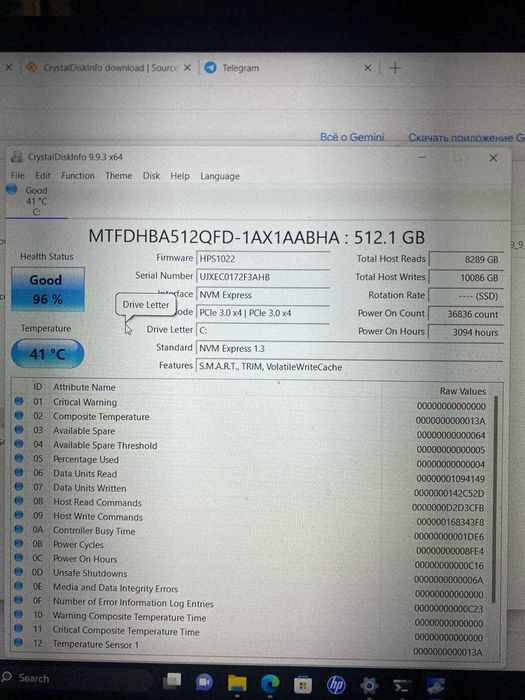Close the Telegram browser tab
Image resolution: width=525 pixels, height=700 pixels.
tap(367, 68)
